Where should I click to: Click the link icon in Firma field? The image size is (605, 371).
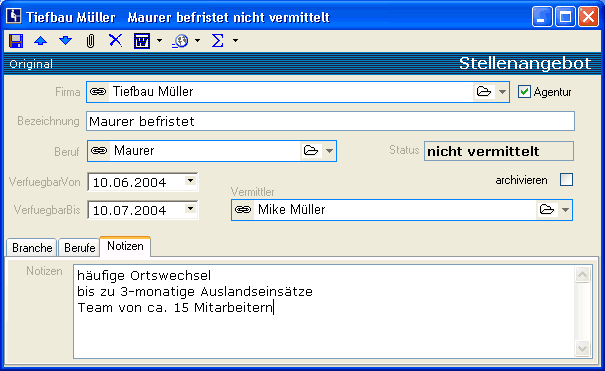[98, 92]
